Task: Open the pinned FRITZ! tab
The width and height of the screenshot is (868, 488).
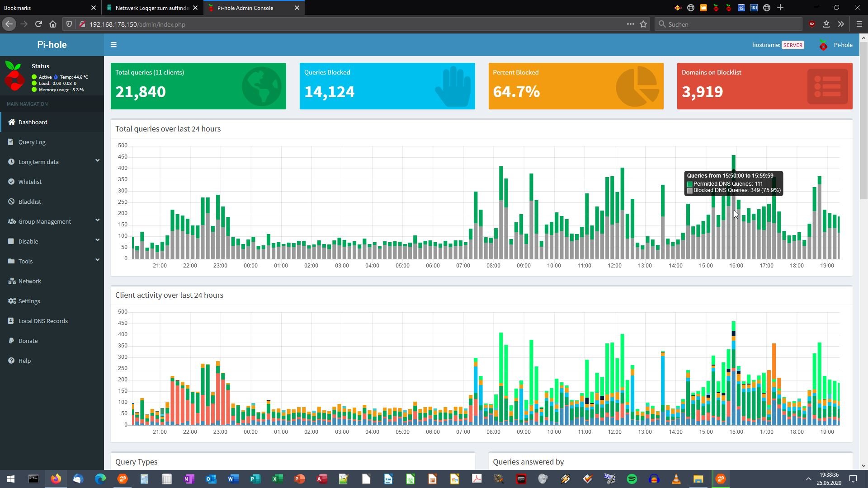Action: coord(677,8)
